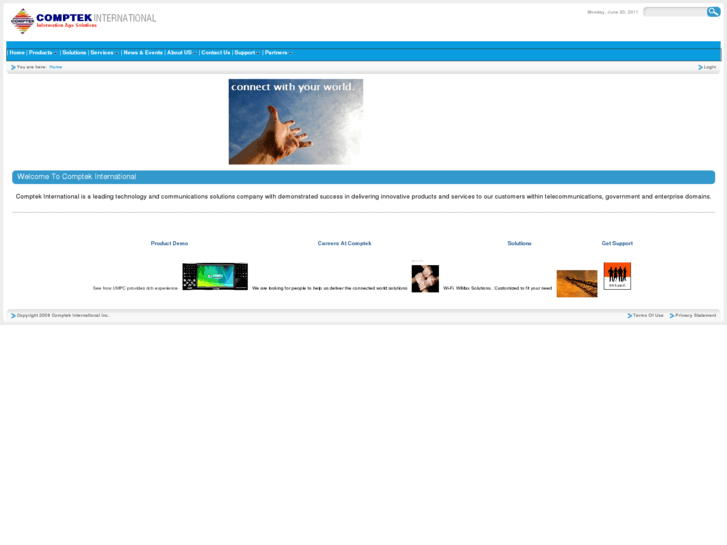This screenshot has height=545, width=727.
Task: Click the Copyright 2008 Comptek text
Action: coord(63,315)
